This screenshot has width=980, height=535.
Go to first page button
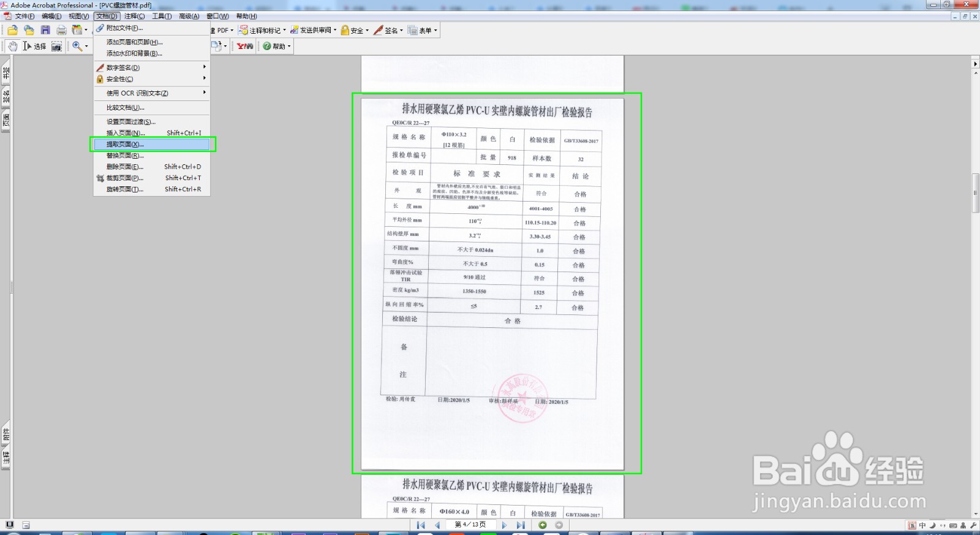click(x=421, y=525)
